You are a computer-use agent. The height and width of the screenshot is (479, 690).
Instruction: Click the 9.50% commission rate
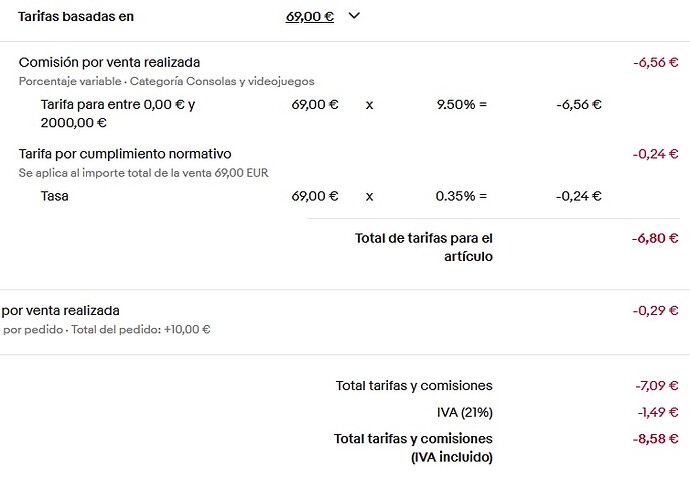[461, 104]
